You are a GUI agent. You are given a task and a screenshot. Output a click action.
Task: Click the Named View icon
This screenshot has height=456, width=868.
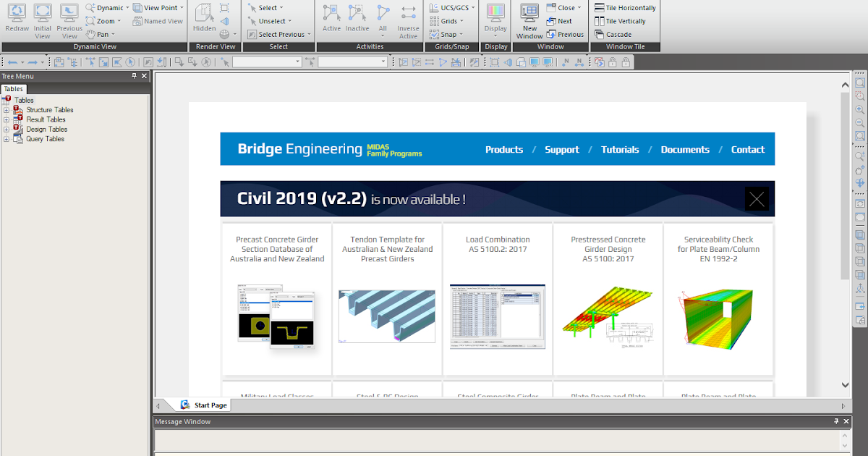[x=137, y=21]
